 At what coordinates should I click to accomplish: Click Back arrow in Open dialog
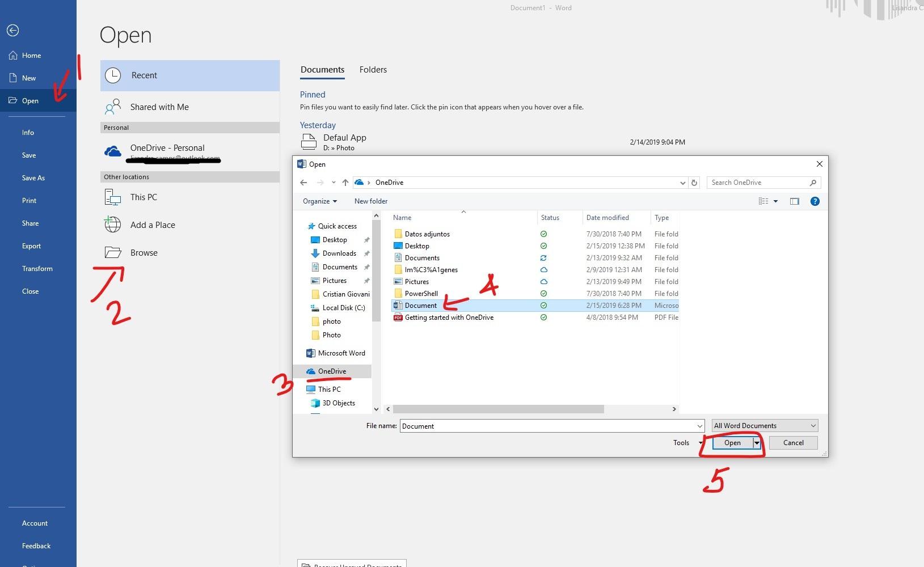click(x=303, y=183)
